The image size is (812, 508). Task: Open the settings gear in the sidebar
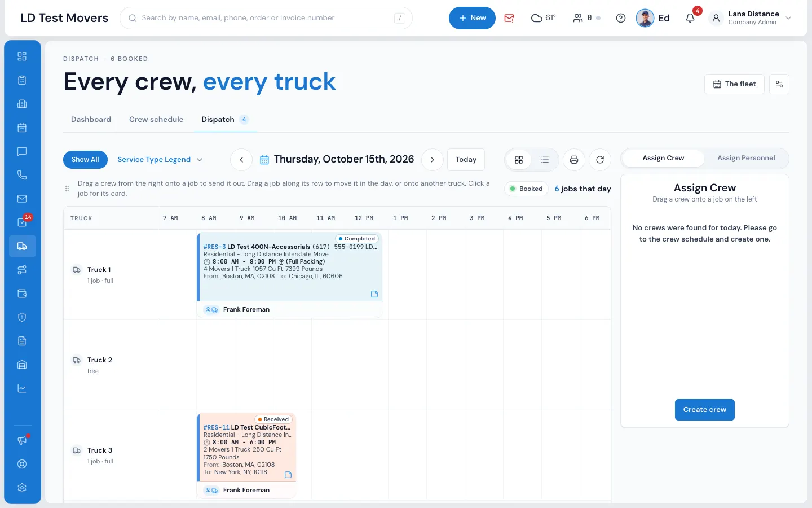[22, 488]
